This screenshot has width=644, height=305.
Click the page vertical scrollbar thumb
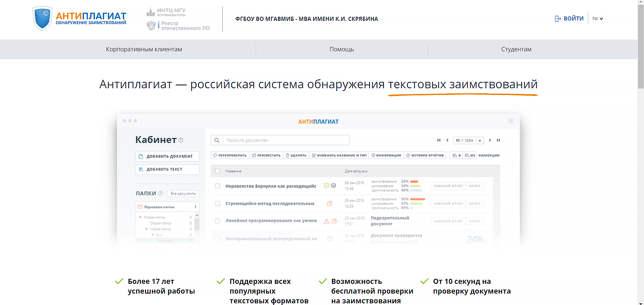[641, 47]
